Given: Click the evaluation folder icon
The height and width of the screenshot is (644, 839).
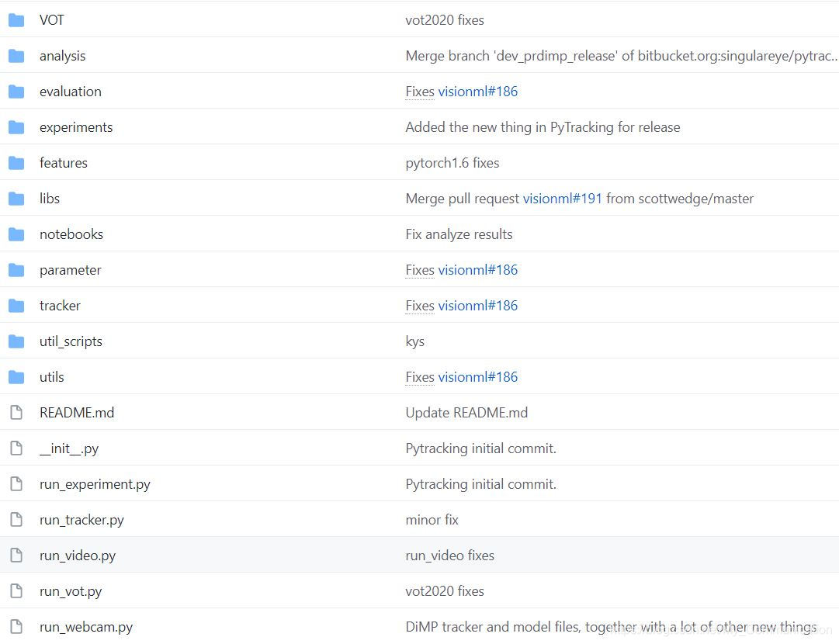Looking at the screenshot, I should 16,91.
